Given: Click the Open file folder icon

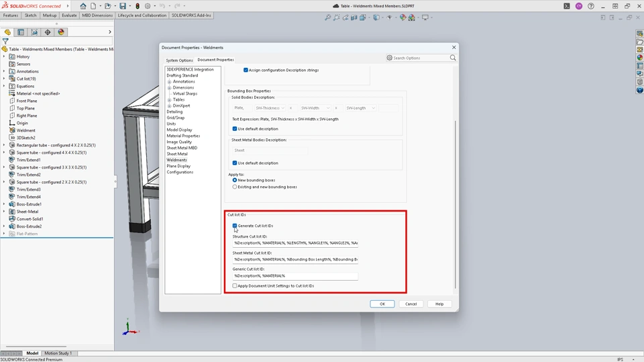Looking at the screenshot, I should [x=107, y=6].
